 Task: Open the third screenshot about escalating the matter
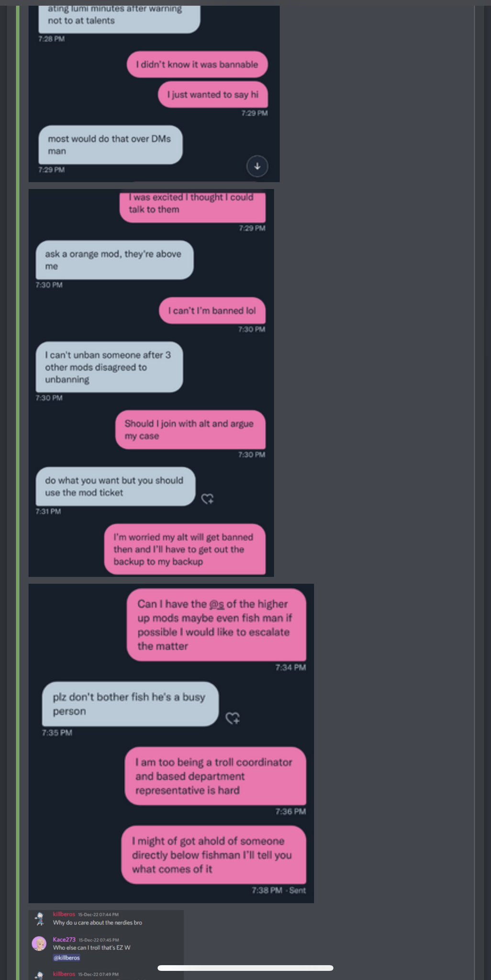[171, 743]
